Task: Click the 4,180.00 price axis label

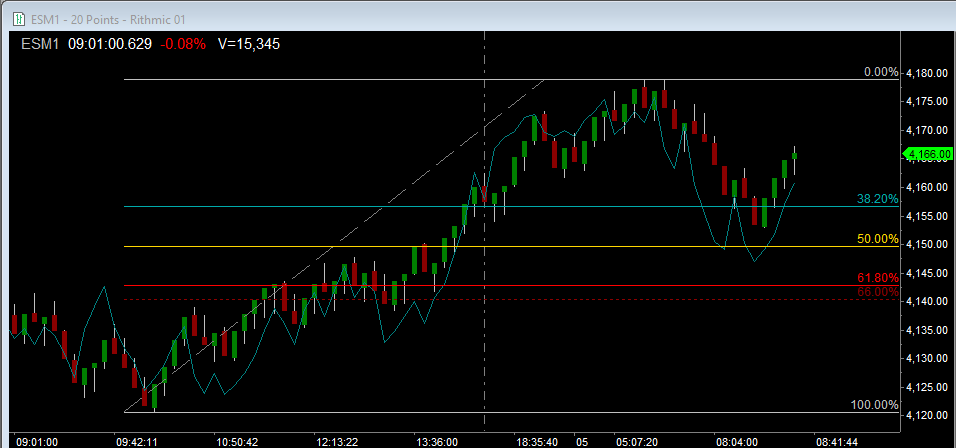Action: [x=927, y=73]
